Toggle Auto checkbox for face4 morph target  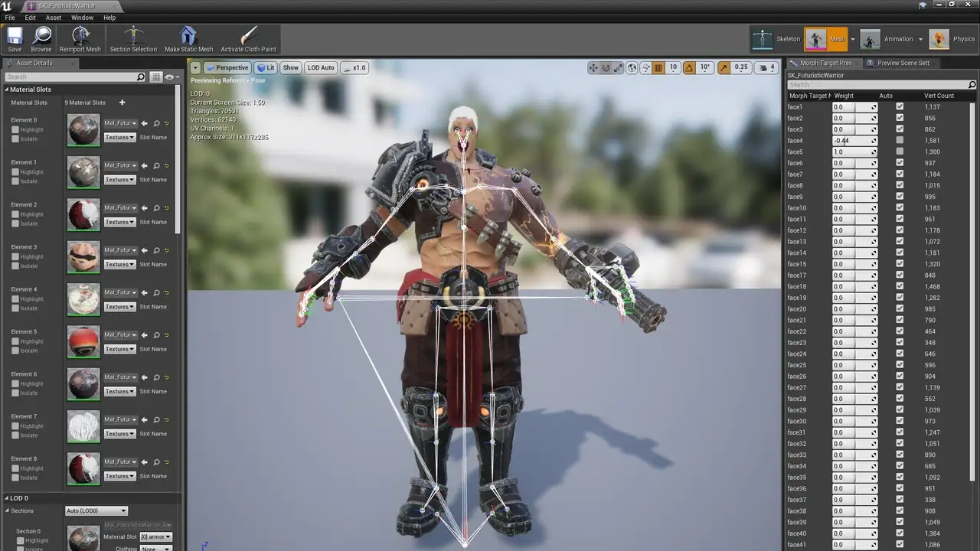tap(900, 141)
